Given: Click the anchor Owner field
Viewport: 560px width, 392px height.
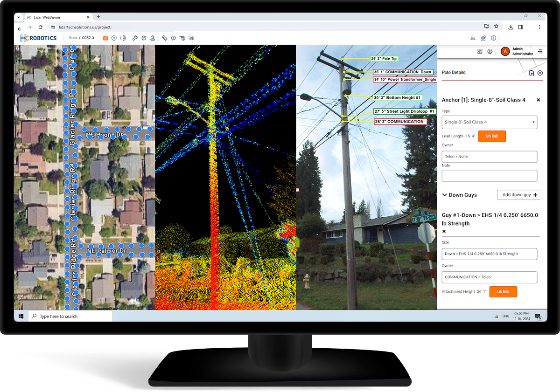Looking at the screenshot, I should click(x=489, y=157).
